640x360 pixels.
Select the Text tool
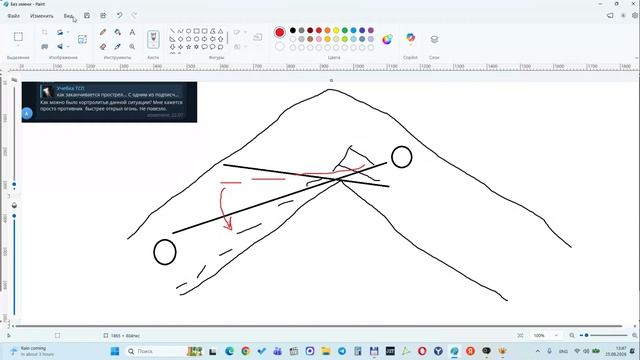[x=132, y=32]
